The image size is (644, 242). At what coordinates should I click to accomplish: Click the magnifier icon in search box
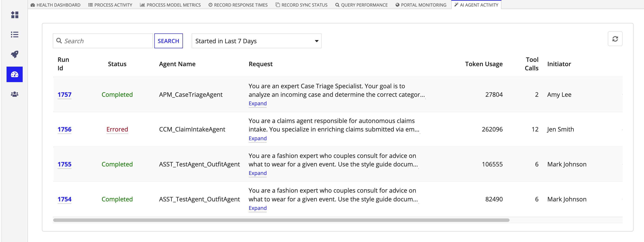(x=59, y=41)
